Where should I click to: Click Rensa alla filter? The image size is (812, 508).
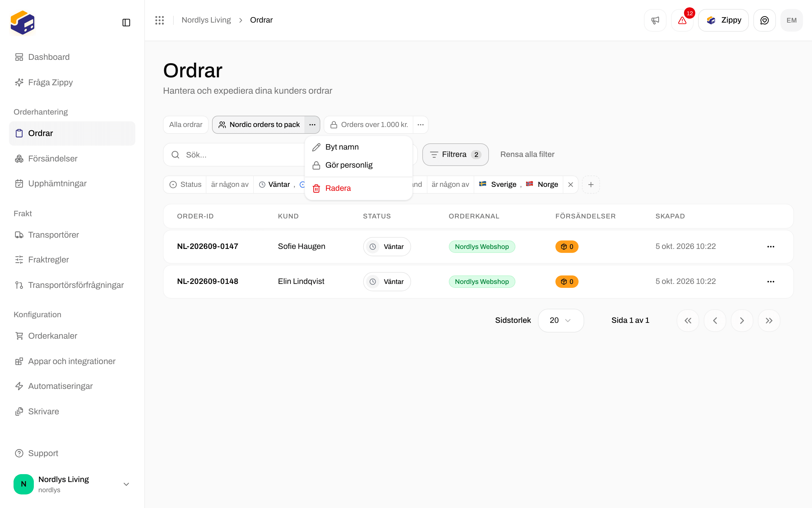pos(527,155)
